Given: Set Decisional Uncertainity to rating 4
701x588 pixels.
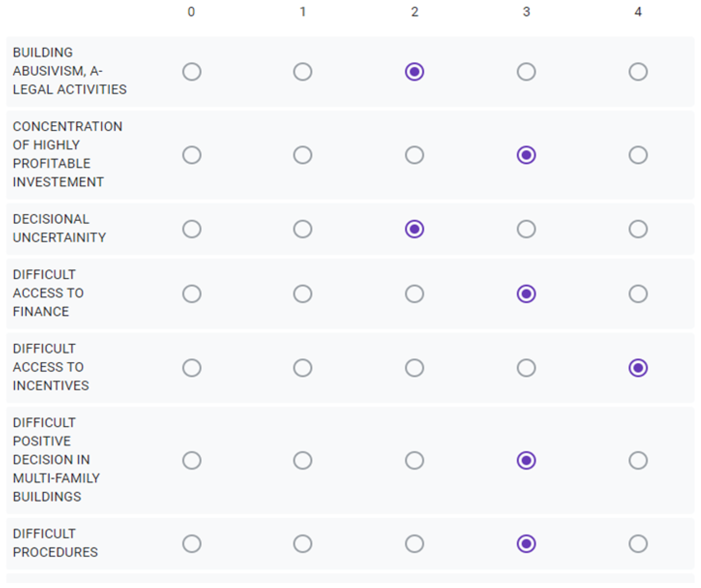Looking at the screenshot, I should (x=638, y=229).
